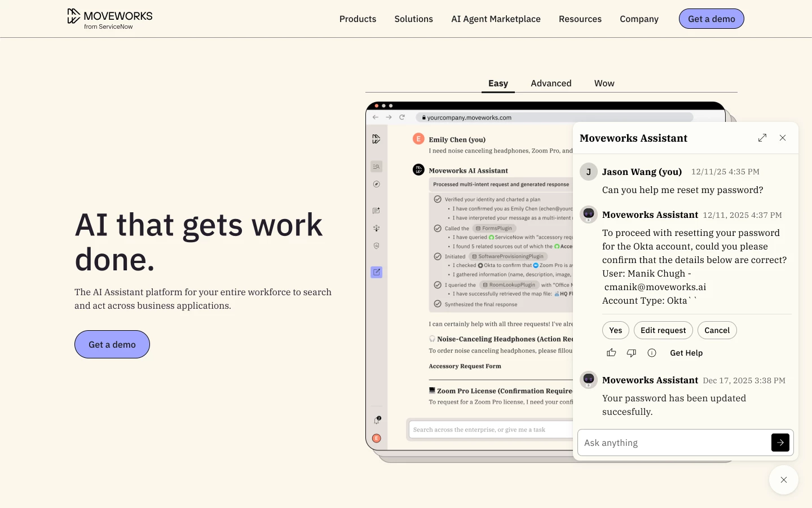
Task: Click the demo enterprise search field
Action: (491, 430)
